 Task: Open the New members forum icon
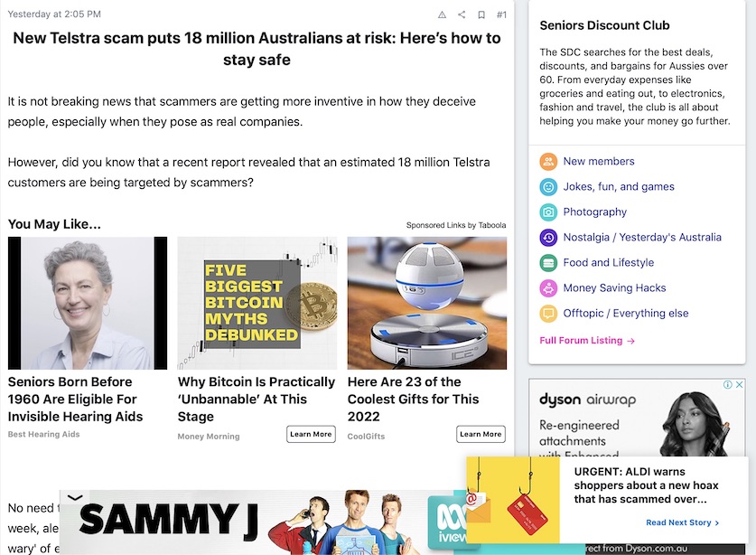548,162
